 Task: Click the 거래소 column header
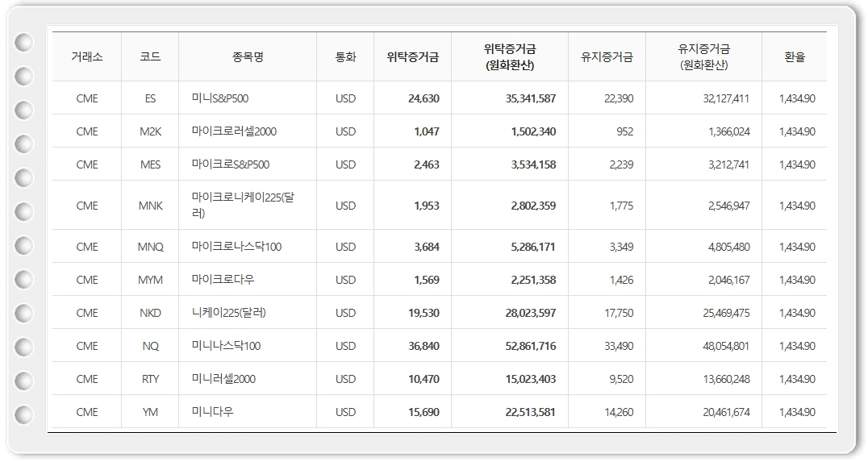pos(86,57)
